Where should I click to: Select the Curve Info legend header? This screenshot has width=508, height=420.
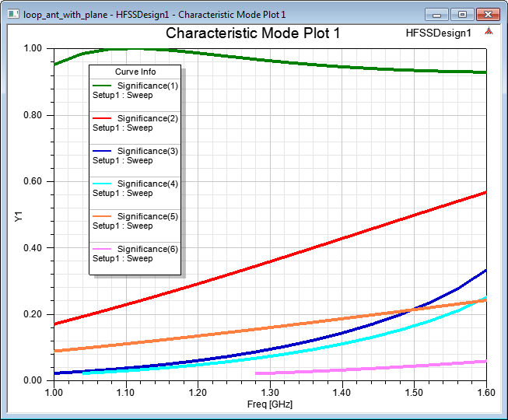point(135,72)
